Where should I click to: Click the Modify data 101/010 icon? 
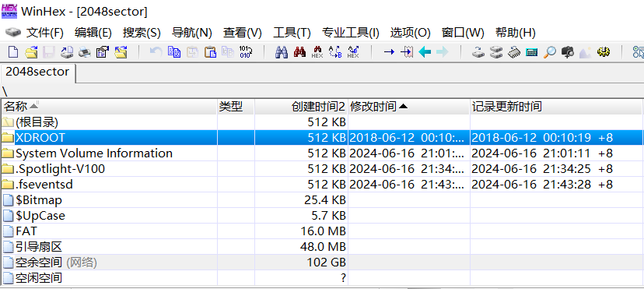(246, 52)
